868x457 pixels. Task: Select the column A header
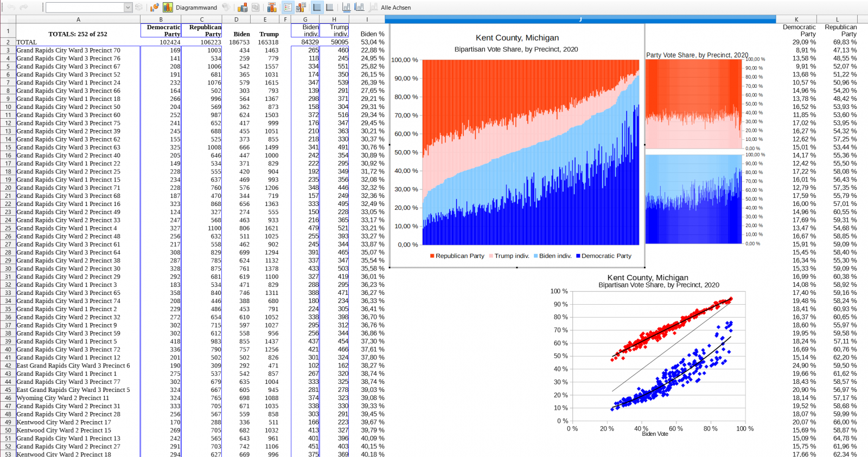pyautogui.click(x=78, y=20)
